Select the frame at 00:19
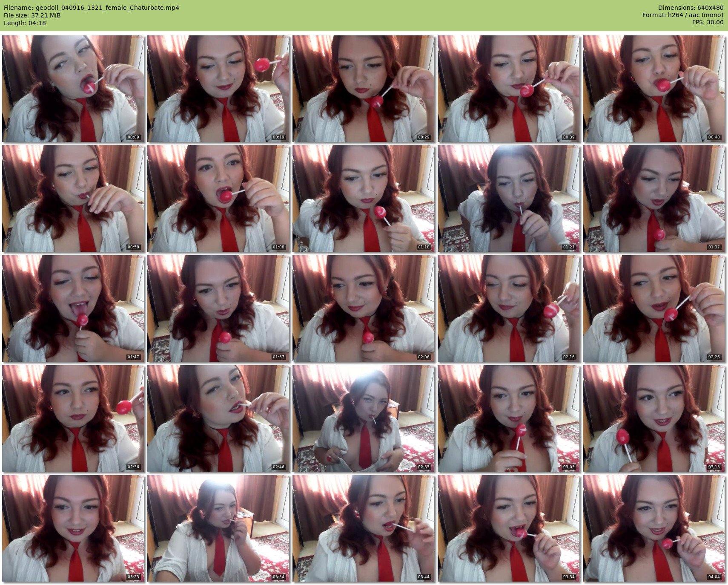The width and height of the screenshot is (728, 585). [218, 89]
